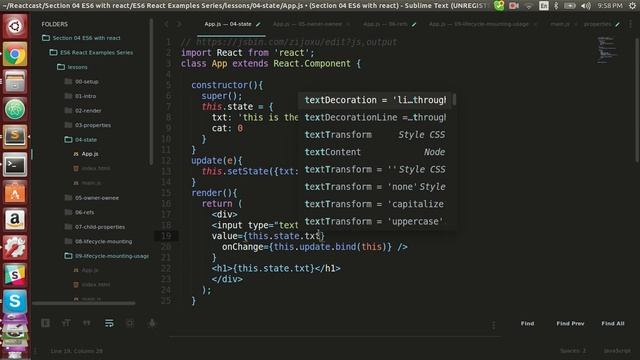Expand the 02-render folder

[x=83, y=111]
